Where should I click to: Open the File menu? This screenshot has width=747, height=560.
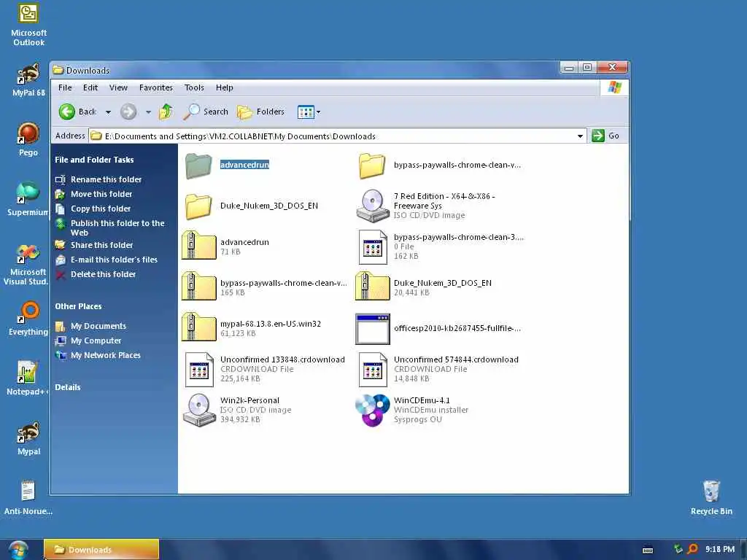(x=65, y=87)
